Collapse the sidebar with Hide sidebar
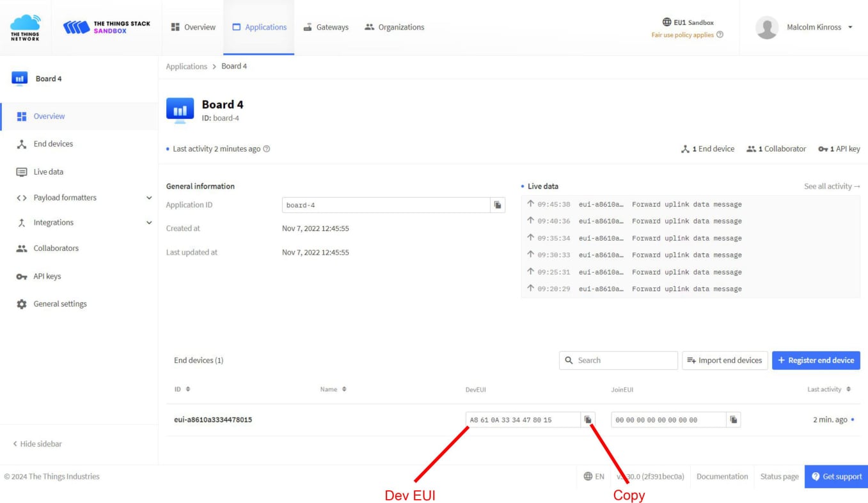The width and height of the screenshot is (868, 503). 38,444
